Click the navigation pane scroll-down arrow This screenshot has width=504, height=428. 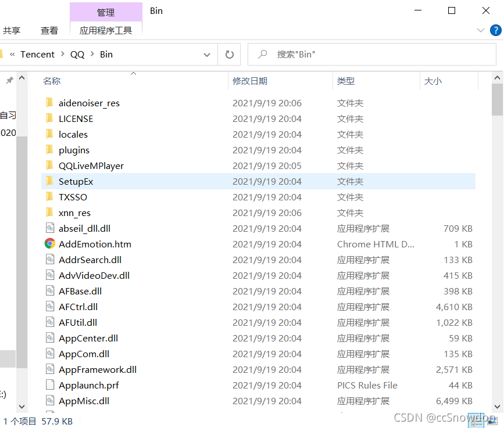click(x=22, y=406)
